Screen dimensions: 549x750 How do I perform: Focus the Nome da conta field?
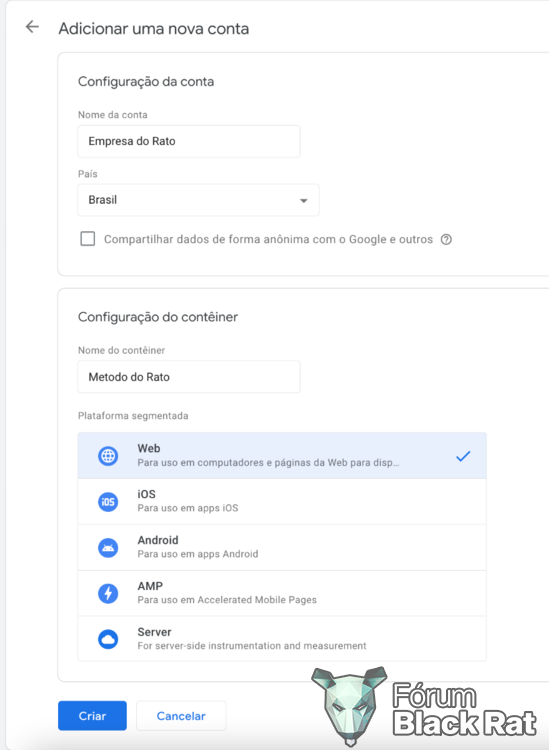click(189, 141)
